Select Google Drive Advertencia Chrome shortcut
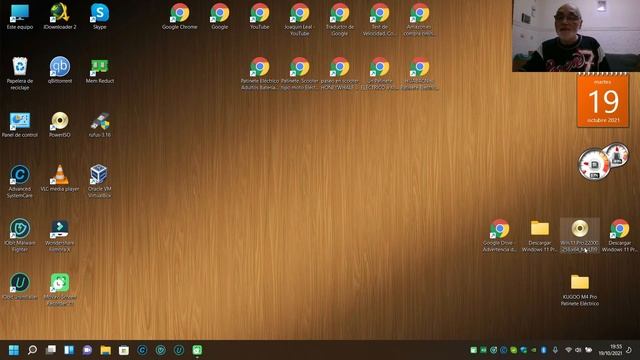This screenshot has height=360, width=640. pos(500,236)
